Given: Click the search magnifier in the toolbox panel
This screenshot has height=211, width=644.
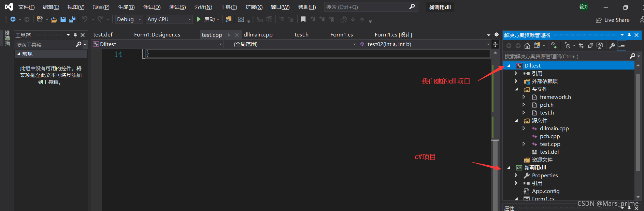Looking at the screenshot, I should pos(78,44).
